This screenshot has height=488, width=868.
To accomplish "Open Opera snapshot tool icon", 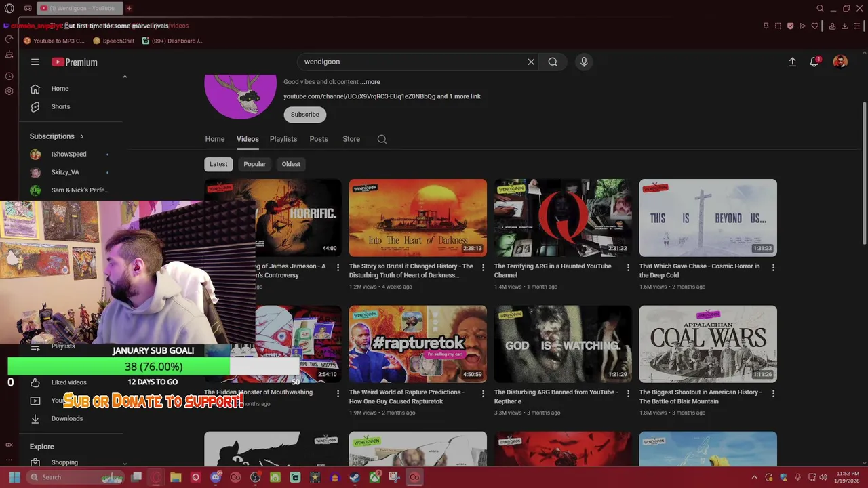I will tap(778, 26).
